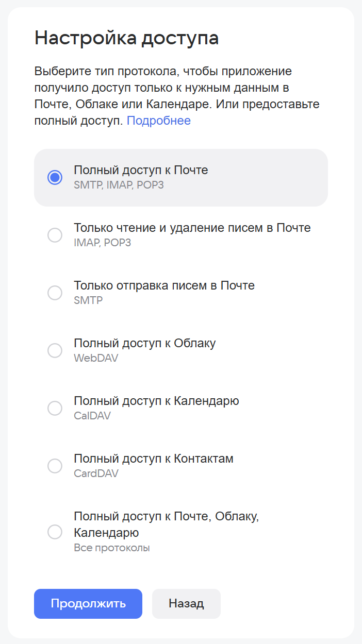
Task: Click the 'Настройка доступа' heading
Action: pyautogui.click(x=126, y=39)
